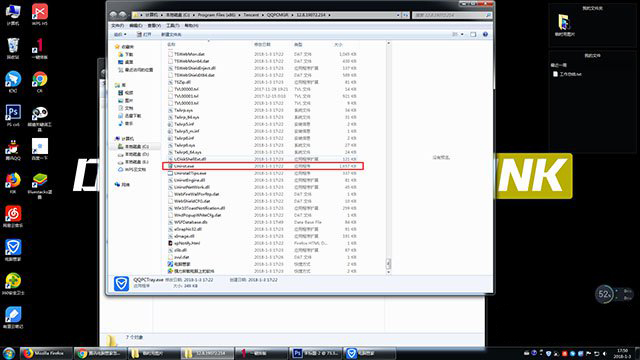The height and width of the screenshot is (360, 640).
Task: Open the 文件(F) menu
Action: point(118,25)
